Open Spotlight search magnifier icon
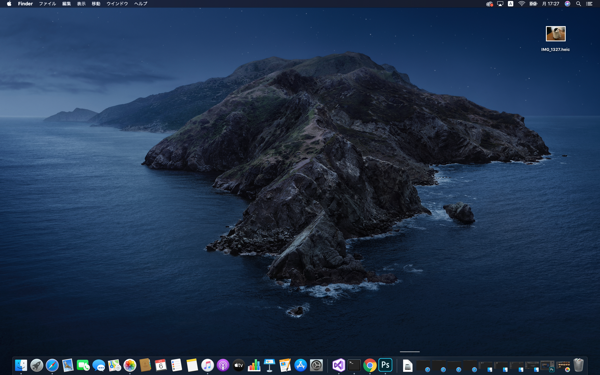Screen dimensions: 600x375 pos(579,3)
